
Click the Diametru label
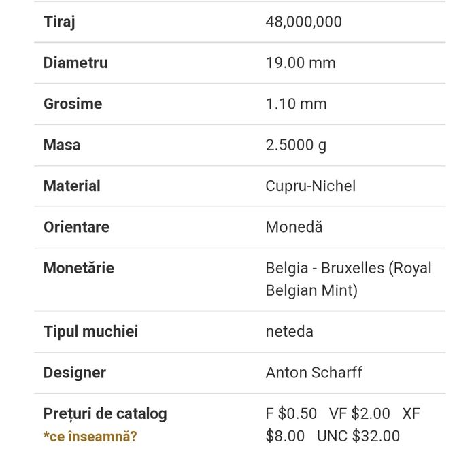[75, 63]
